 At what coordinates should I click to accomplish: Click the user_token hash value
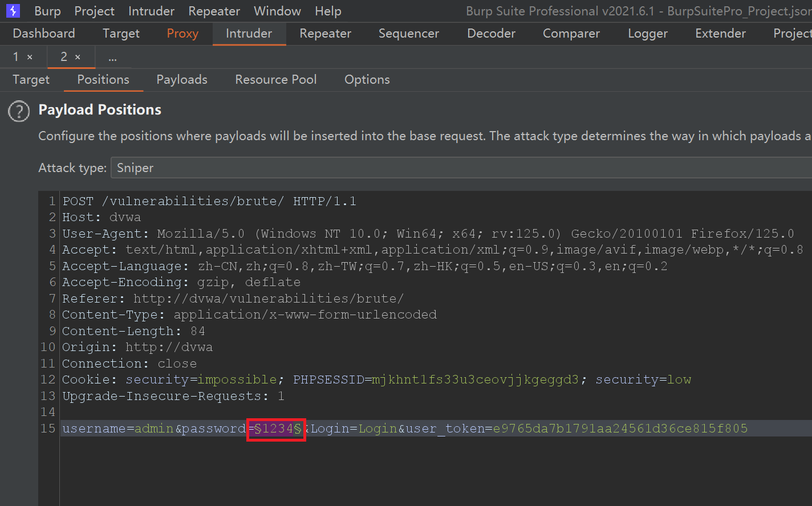pyautogui.click(x=620, y=429)
